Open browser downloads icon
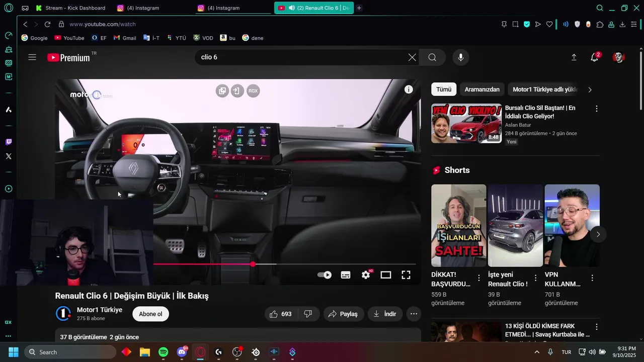The image size is (644, 362). click(622, 24)
